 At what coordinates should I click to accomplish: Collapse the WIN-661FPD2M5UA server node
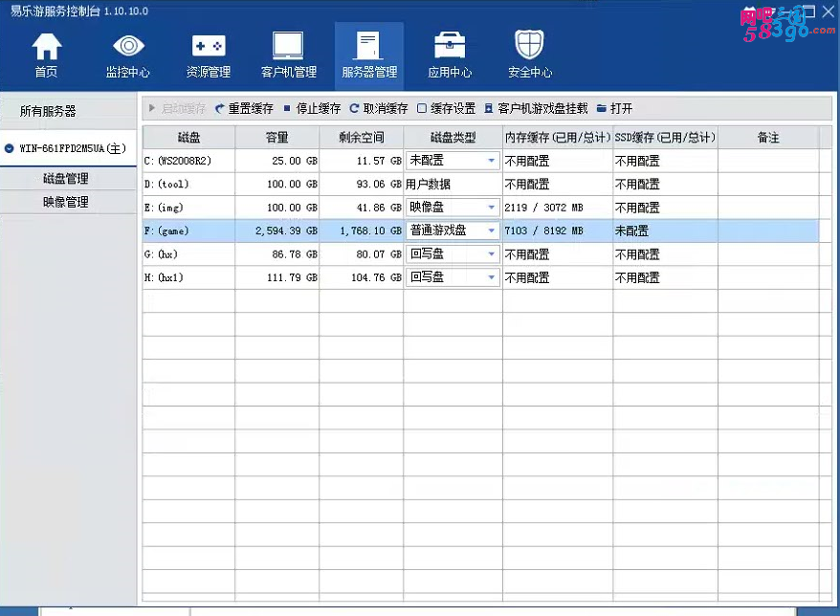pyautogui.click(x=10, y=148)
